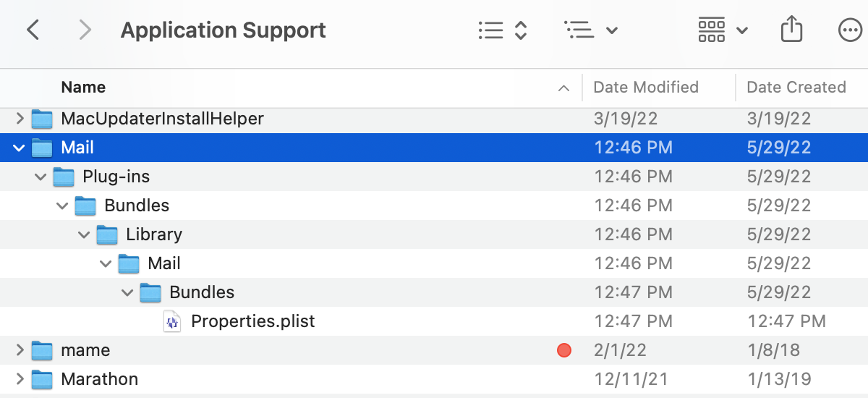Sort by the Name column header
The width and height of the screenshot is (868, 398).
[x=83, y=88]
